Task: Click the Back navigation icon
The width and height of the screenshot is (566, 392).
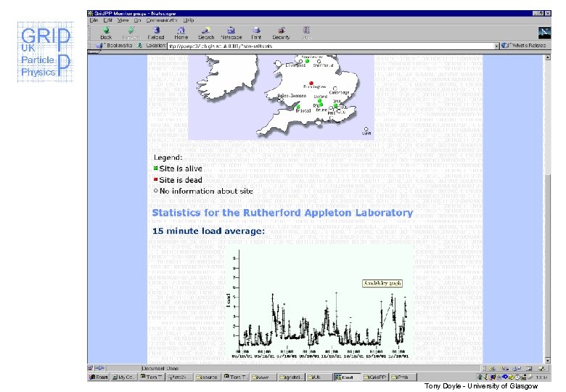Action: tap(106, 32)
